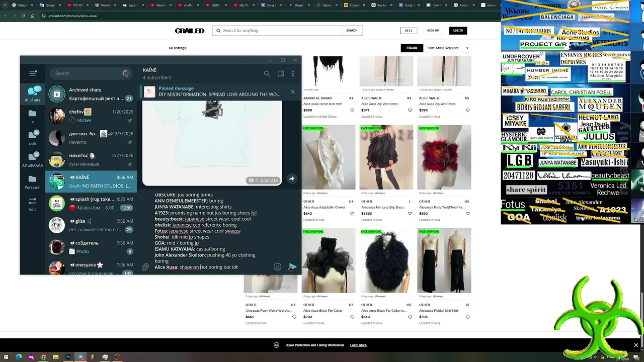This screenshot has height=362, width=644.
Task: Open the chefov chat
Action: pyautogui.click(x=91, y=116)
